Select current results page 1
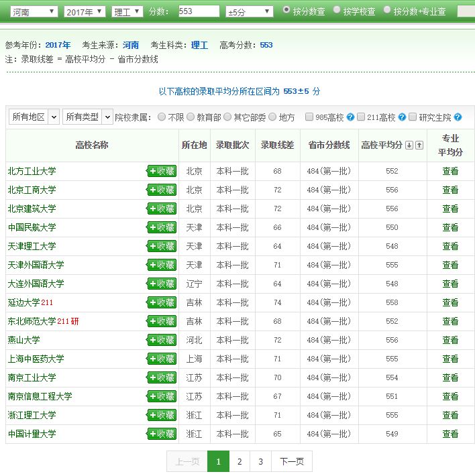 click(218, 461)
